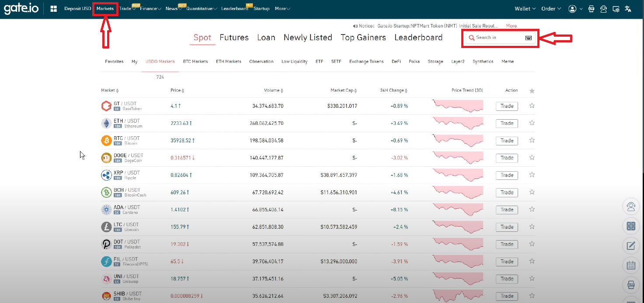Click Trade button for BTC / USDT
644x303 pixels.
[507, 141]
